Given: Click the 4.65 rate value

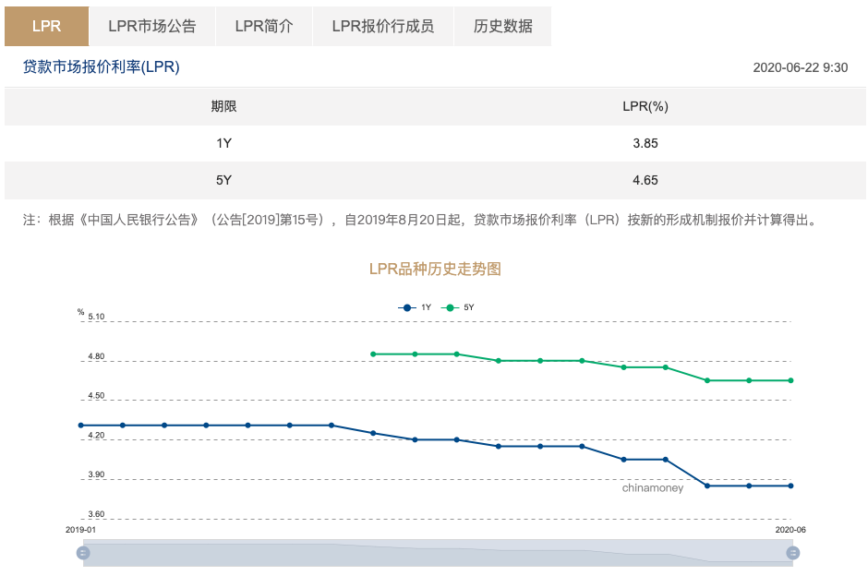Looking at the screenshot, I should [645, 180].
